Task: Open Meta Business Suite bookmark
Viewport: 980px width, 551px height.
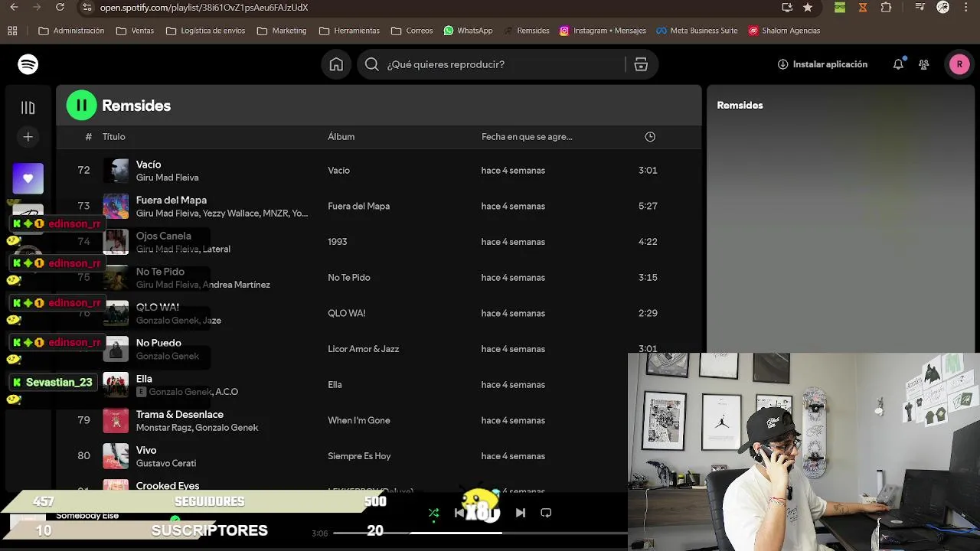Action: point(697,31)
